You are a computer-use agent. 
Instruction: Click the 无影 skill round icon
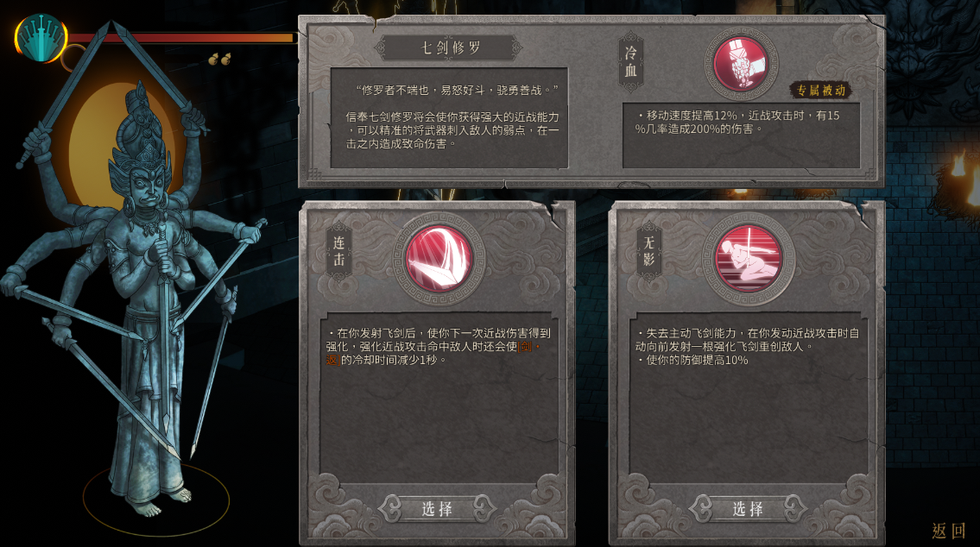pyautogui.click(x=748, y=259)
